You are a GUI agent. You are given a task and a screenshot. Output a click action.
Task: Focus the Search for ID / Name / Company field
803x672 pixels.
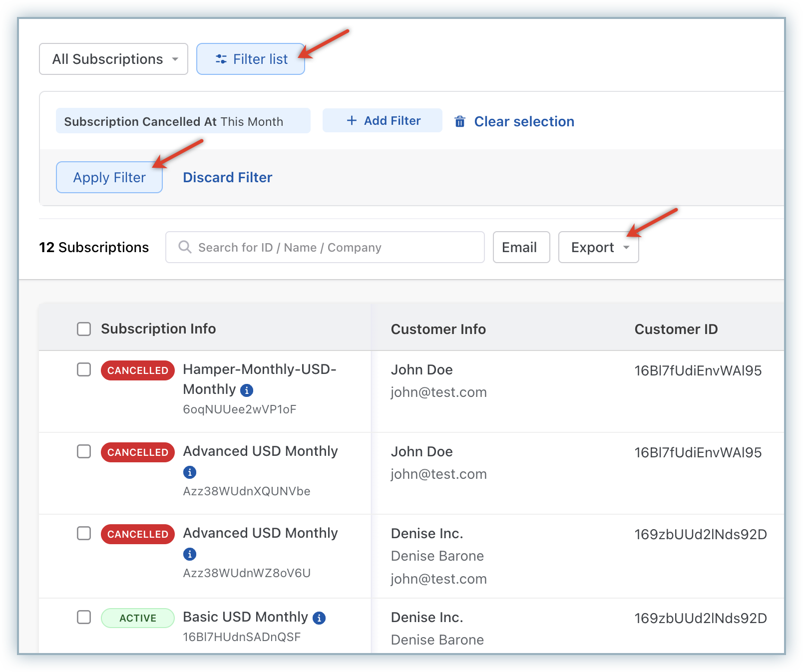tap(330, 247)
